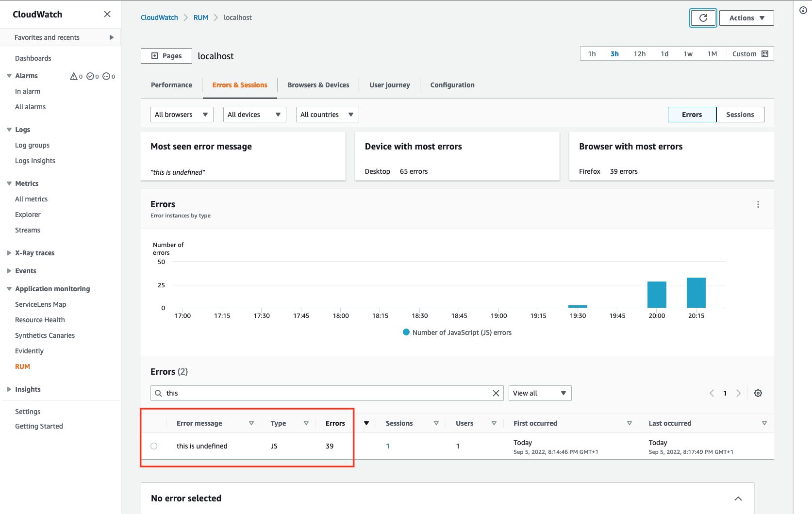
Task: Open sessions count link for error
Action: tap(388, 446)
